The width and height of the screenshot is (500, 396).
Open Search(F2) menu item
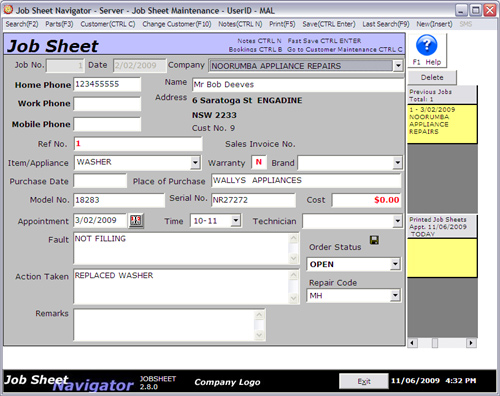click(x=22, y=24)
